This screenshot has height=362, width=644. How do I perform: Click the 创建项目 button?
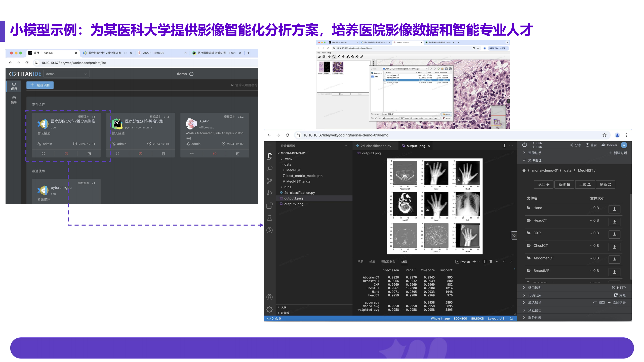click(40, 85)
